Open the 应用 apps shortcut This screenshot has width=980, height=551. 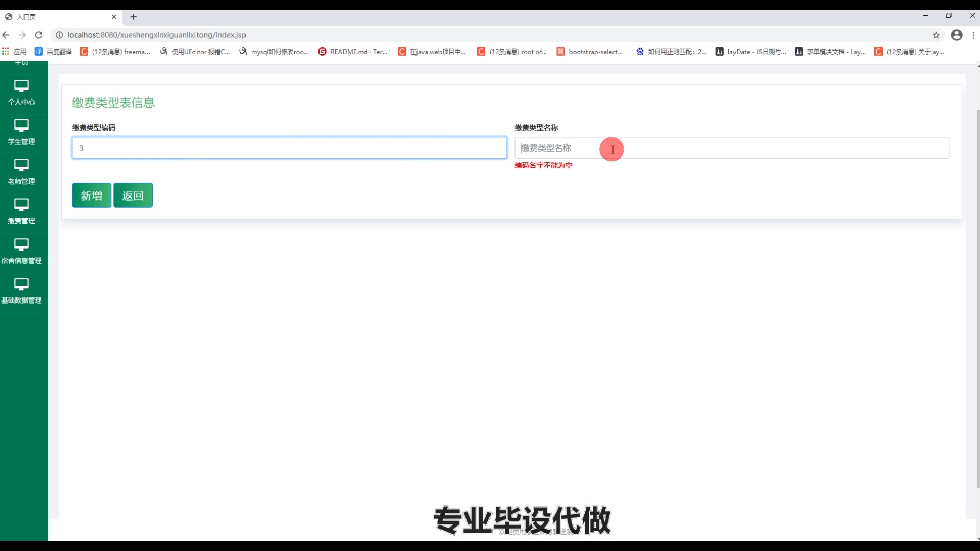click(14, 52)
